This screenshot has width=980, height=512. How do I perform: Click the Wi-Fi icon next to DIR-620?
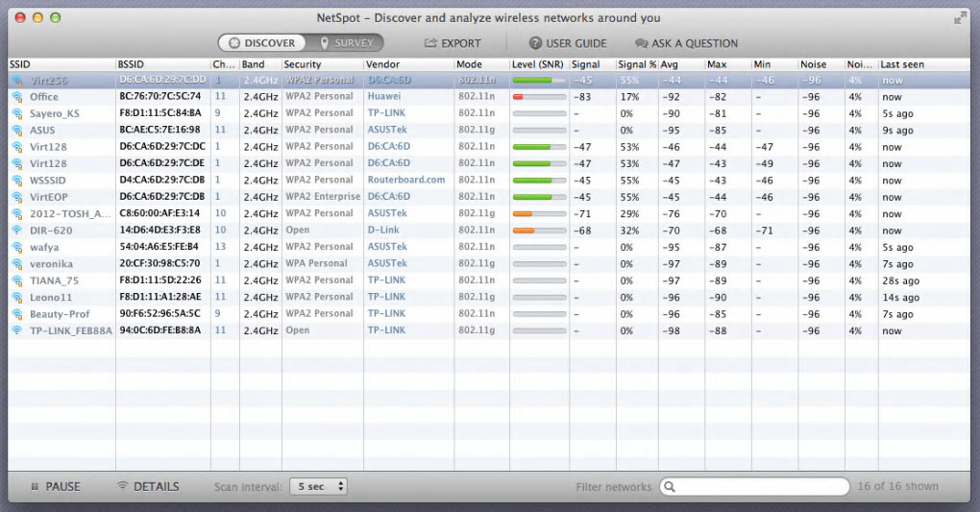click(17, 230)
